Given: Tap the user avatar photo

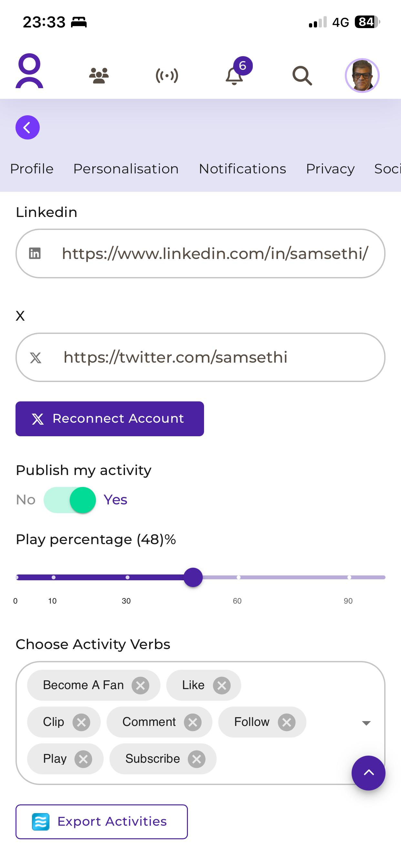Looking at the screenshot, I should pyautogui.click(x=362, y=76).
